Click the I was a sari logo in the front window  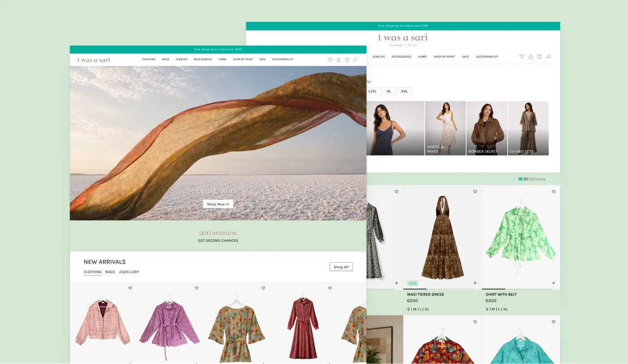point(94,60)
